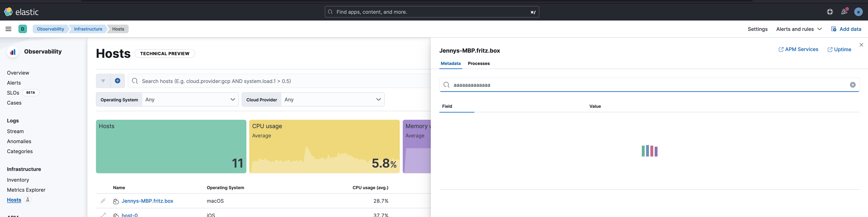Open SLOs in the sidebar
Viewport: 868px width, 217px height.
coord(13,92)
